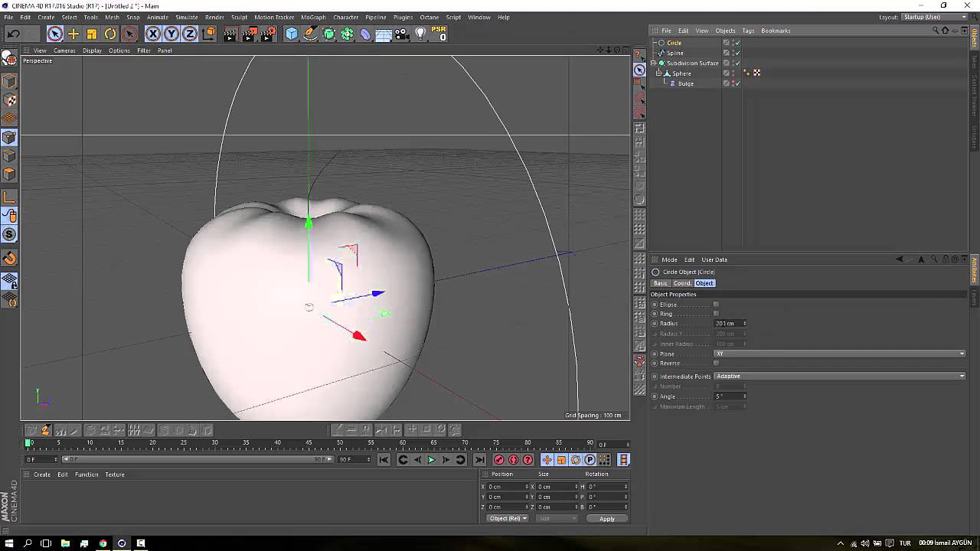This screenshot has width=980, height=551.
Task: Click frame 45 on timeline ruler
Action: pyautogui.click(x=309, y=444)
